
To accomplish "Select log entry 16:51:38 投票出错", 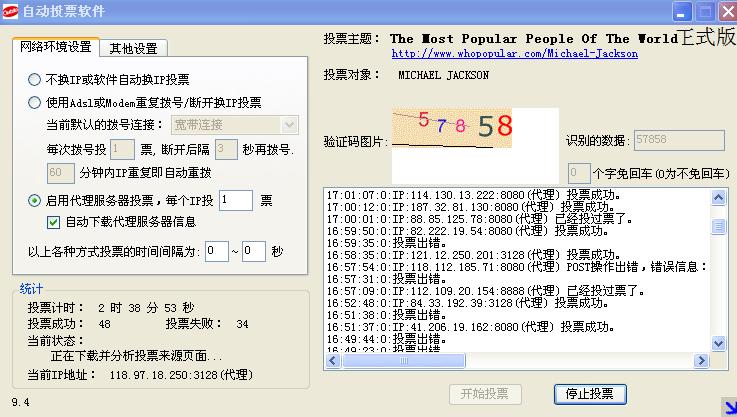I will tap(386, 315).
